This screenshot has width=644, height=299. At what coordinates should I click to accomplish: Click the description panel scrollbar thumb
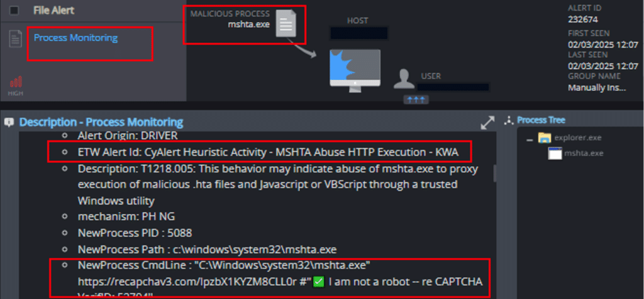coord(494,173)
